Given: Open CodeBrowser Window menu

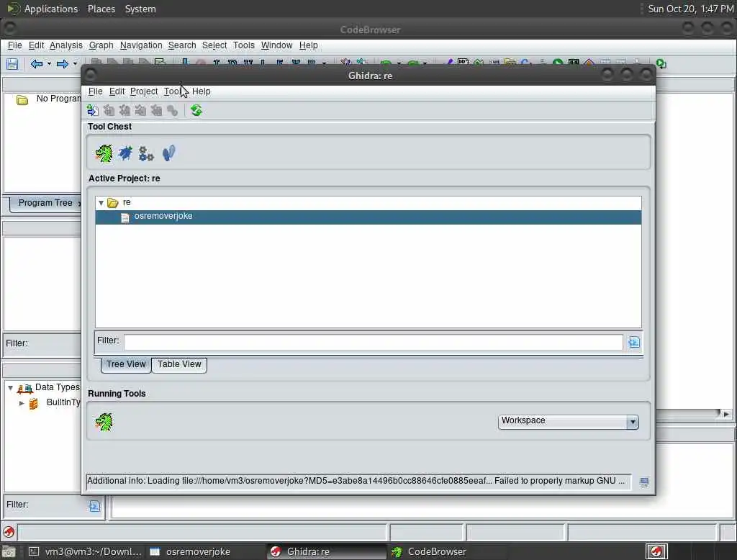Looking at the screenshot, I should 277,45.
